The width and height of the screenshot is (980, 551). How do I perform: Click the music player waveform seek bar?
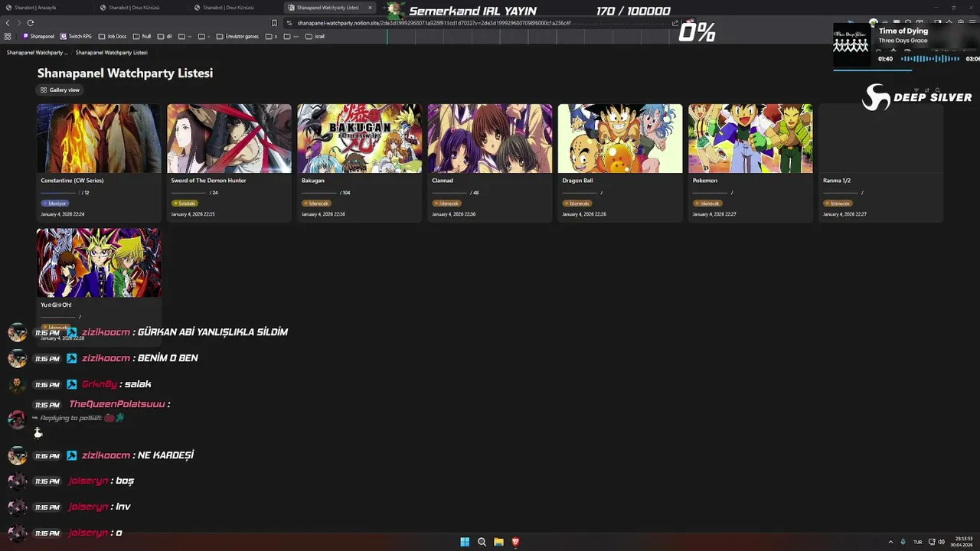pyautogui.click(x=930, y=59)
